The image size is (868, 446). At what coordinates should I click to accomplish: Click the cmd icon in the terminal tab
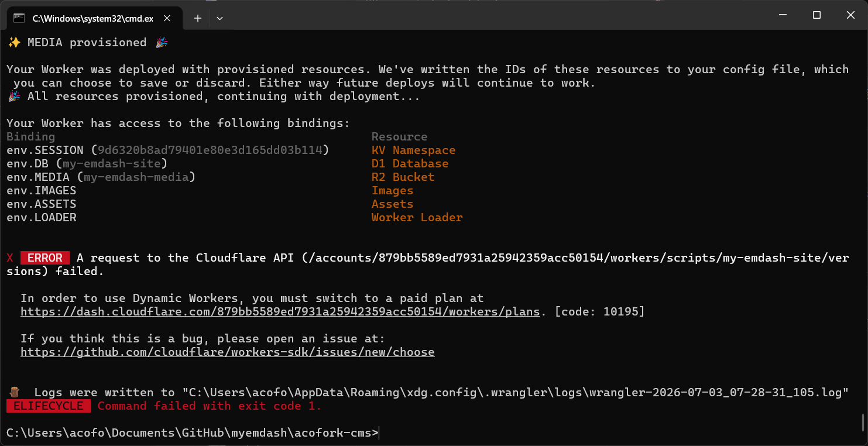click(x=19, y=18)
